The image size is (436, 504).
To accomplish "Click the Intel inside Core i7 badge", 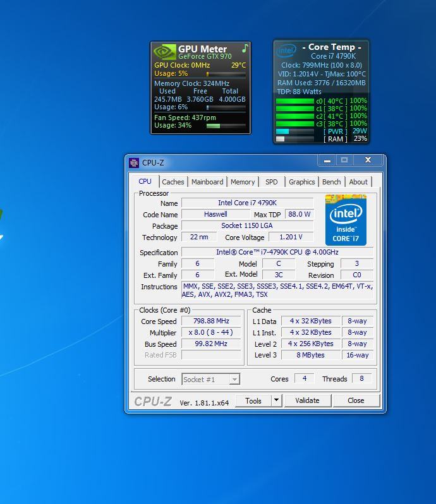I will click(x=346, y=220).
